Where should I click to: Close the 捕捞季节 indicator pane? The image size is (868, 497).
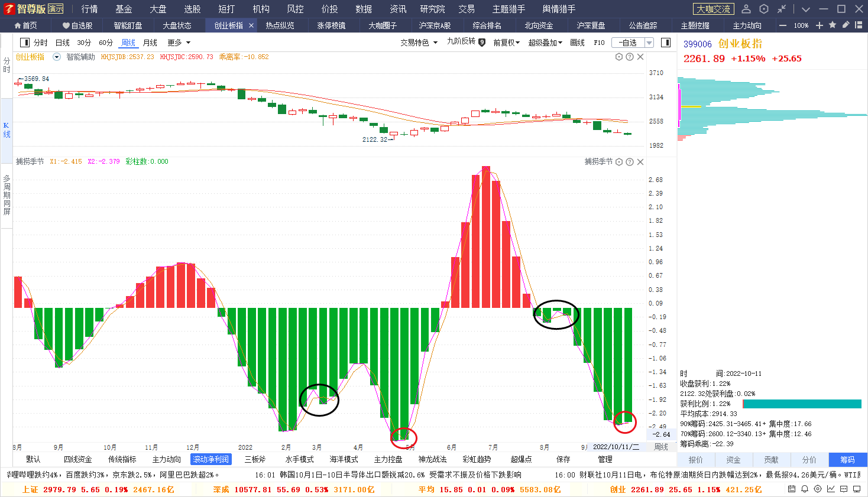[x=640, y=161]
